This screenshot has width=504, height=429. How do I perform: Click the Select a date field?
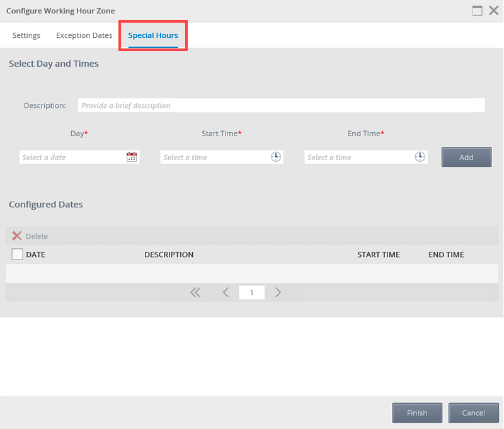79,157
